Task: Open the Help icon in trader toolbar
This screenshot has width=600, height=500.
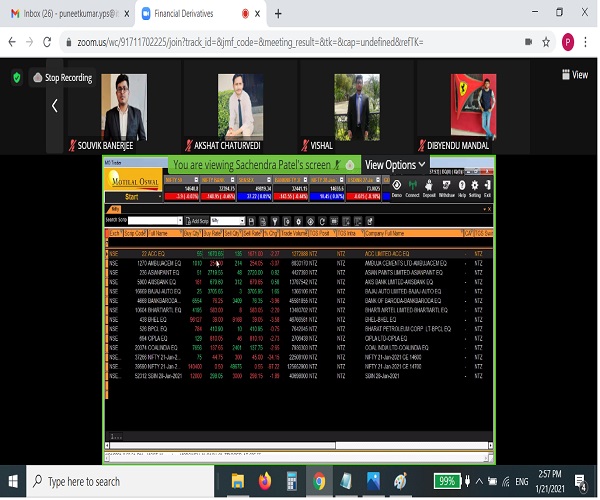Action: click(462, 188)
